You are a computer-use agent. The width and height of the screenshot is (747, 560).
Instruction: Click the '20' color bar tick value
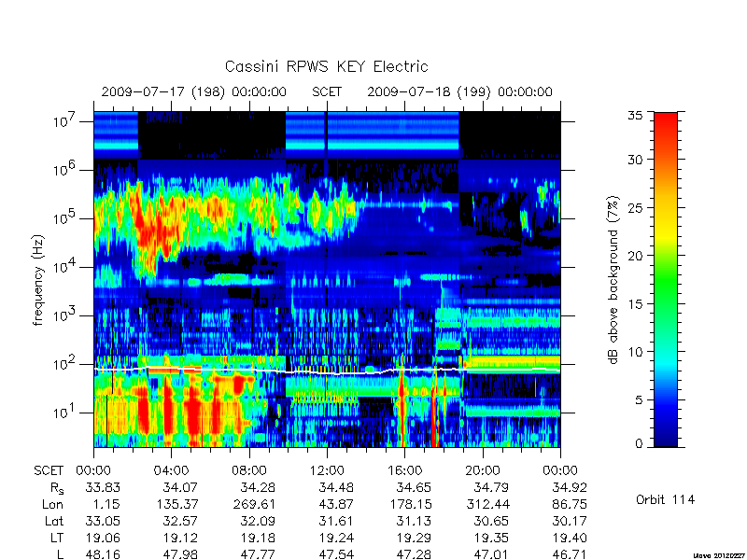point(635,256)
